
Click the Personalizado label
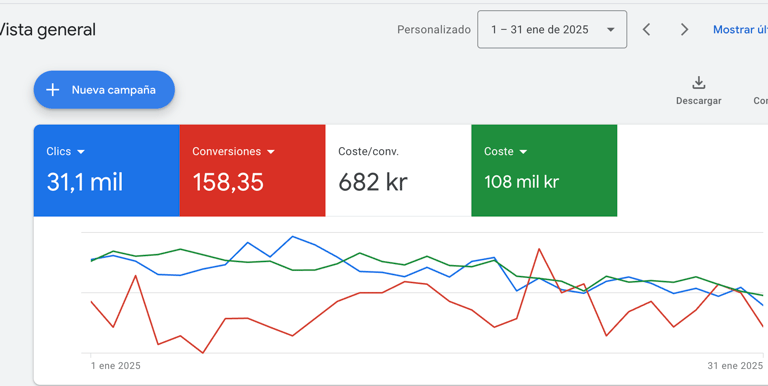click(x=433, y=29)
